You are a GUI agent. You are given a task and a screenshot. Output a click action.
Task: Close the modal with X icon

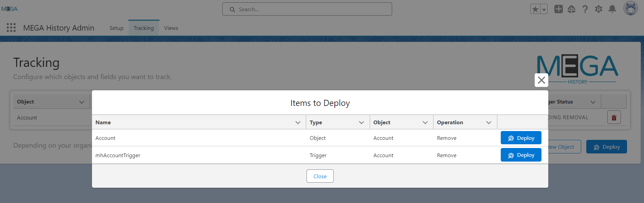click(541, 80)
